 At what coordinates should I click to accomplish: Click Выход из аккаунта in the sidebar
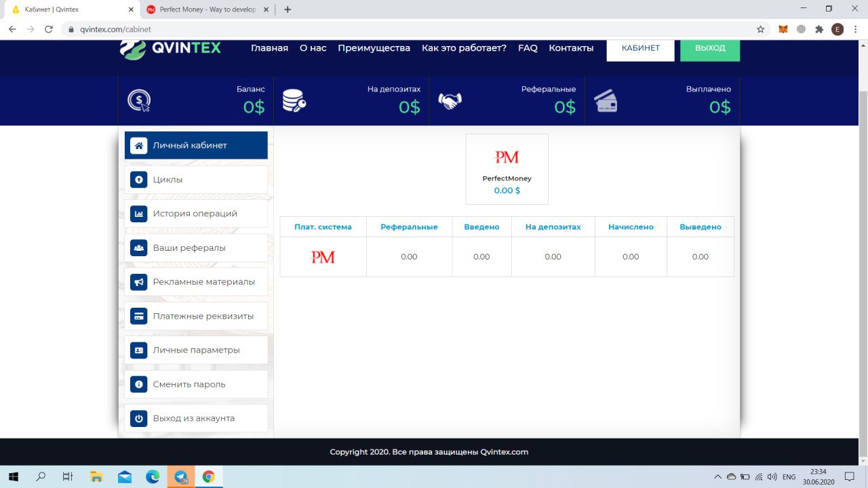pyautogui.click(x=196, y=418)
